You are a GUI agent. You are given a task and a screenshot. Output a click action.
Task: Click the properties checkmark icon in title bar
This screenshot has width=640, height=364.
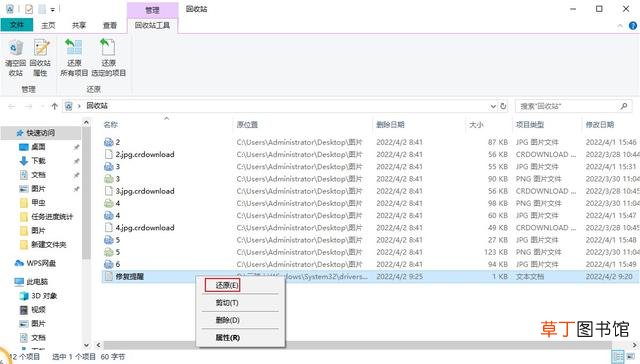(29, 9)
